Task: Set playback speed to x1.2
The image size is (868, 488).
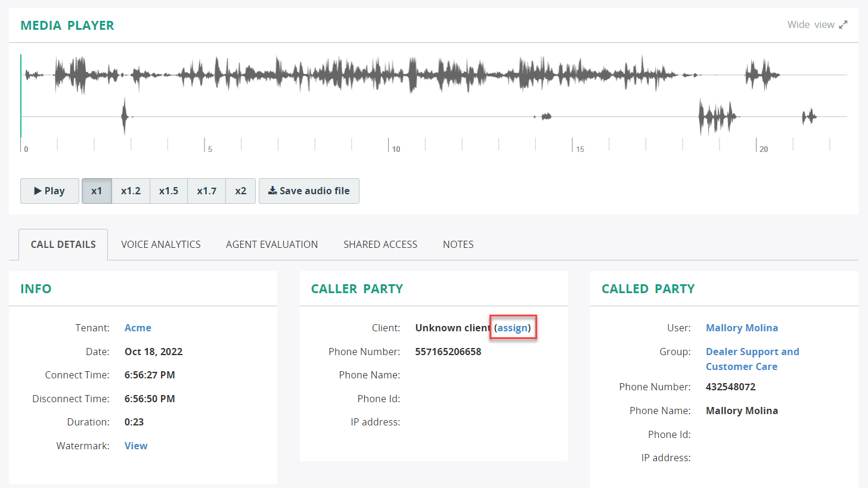Action: click(x=131, y=191)
